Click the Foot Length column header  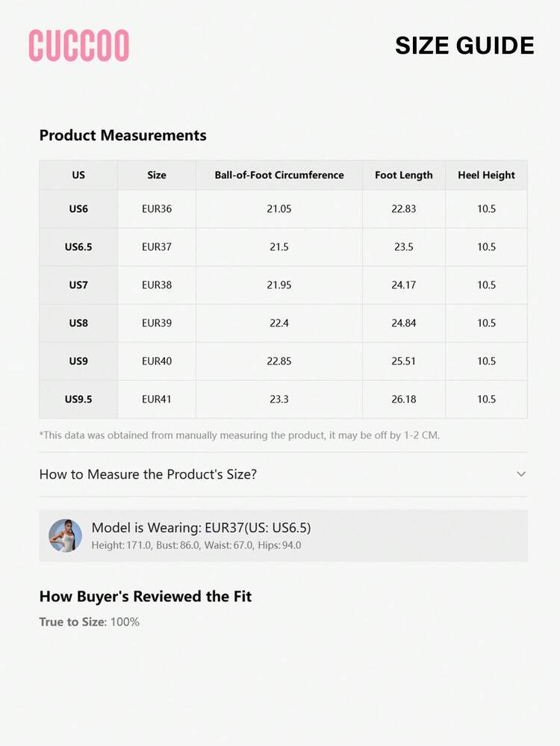tap(404, 175)
